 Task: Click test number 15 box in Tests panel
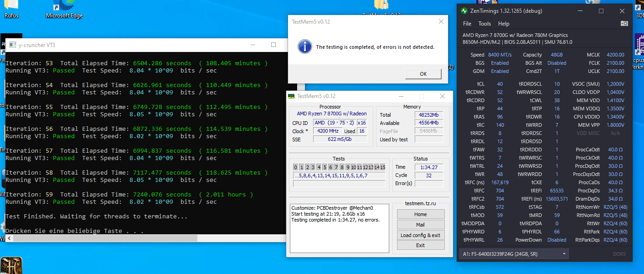(383, 167)
